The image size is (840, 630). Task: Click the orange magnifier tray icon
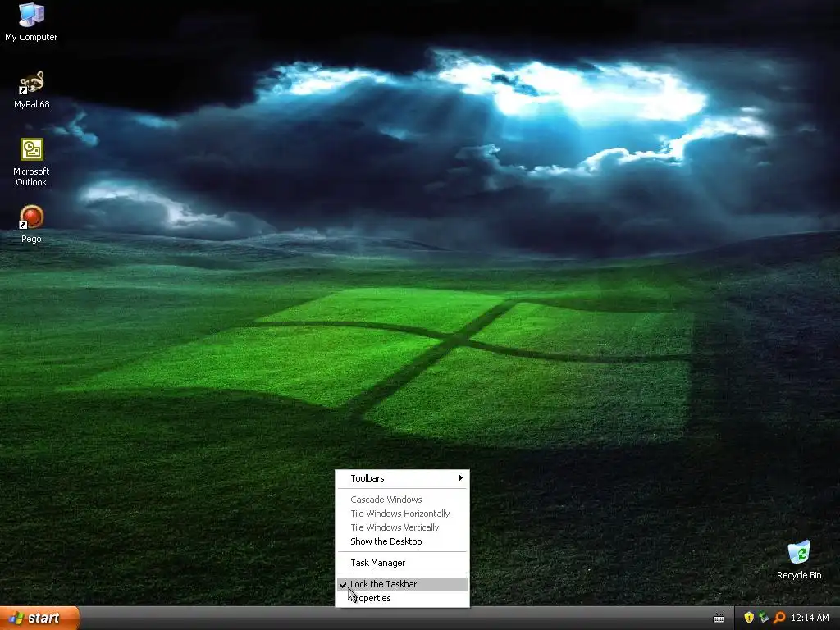point(779,618)
